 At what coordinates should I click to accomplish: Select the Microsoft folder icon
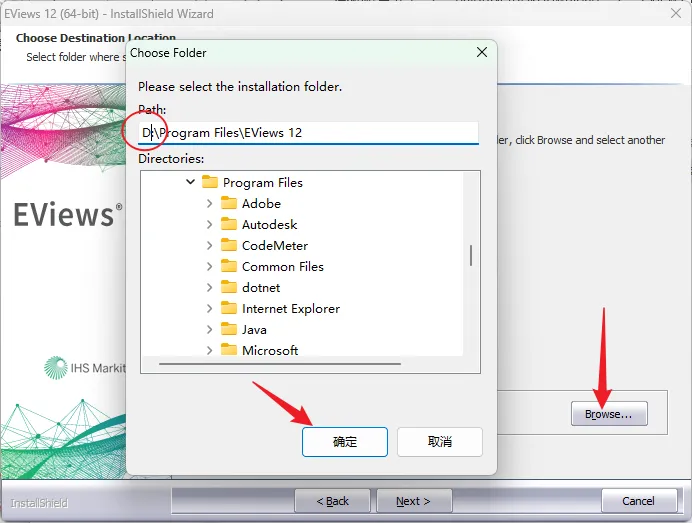[x=229, y=350]
